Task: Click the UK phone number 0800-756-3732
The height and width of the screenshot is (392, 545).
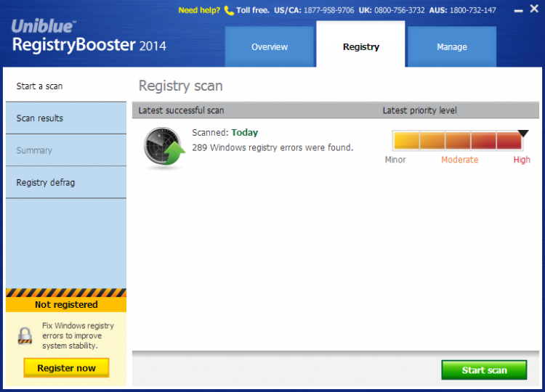Action: 400,10
